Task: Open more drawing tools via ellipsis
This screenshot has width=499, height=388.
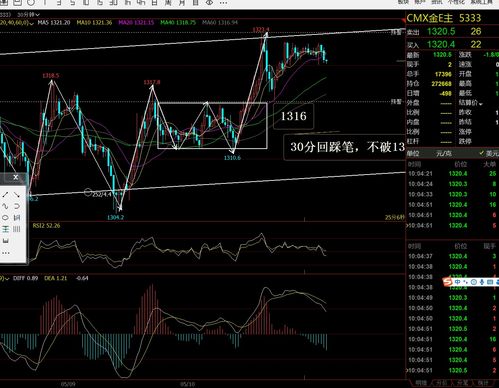Action: 6,253
